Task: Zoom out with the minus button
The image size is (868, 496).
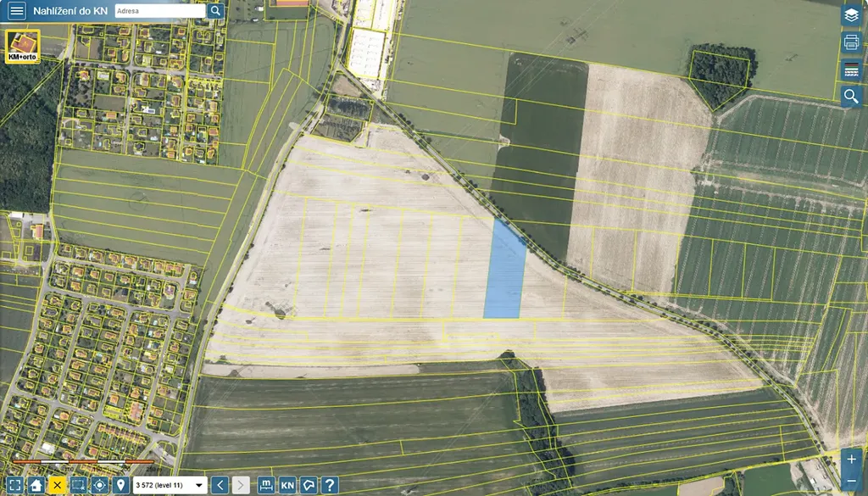Action: tap(851, 481)
